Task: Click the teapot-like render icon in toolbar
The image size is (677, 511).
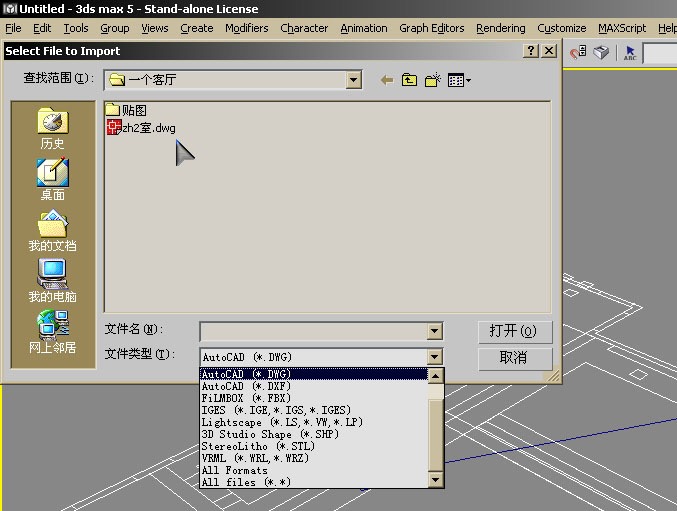Action: coord(601,53)
